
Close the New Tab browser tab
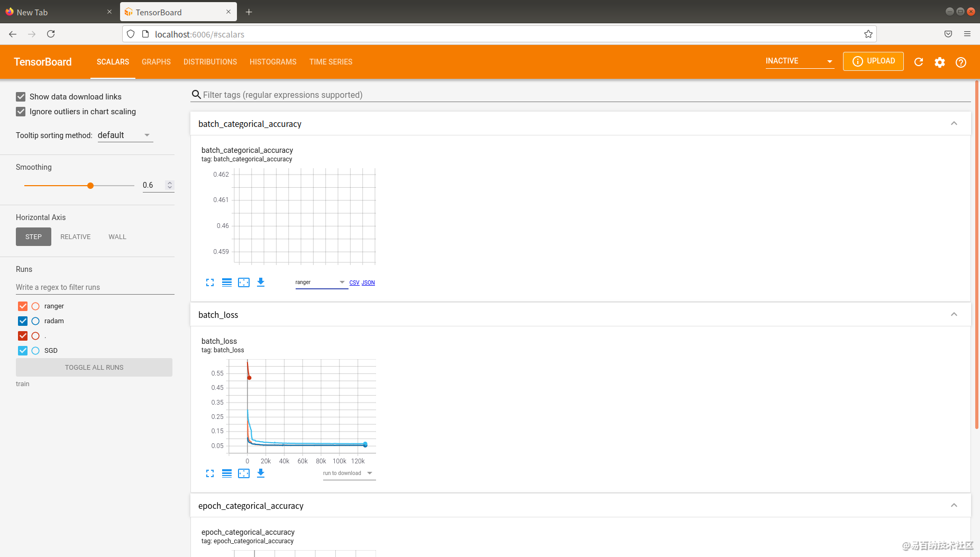(109, 12)
